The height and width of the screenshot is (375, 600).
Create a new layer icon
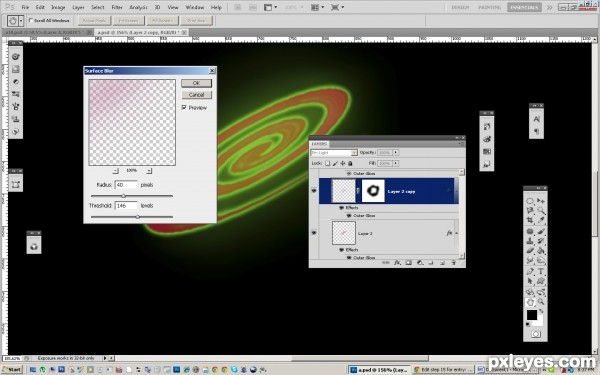[x=442, y=263]
